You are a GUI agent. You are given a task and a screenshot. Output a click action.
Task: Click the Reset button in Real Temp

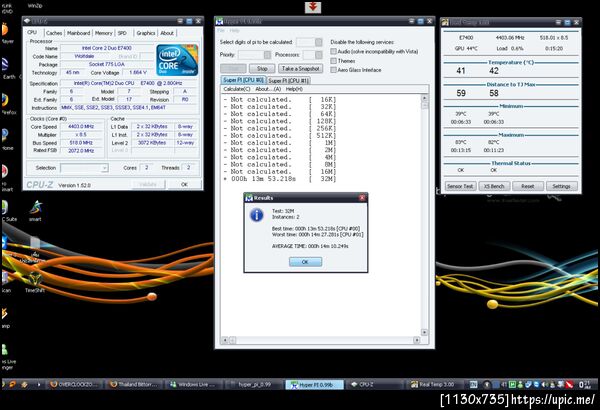[528, 186]
